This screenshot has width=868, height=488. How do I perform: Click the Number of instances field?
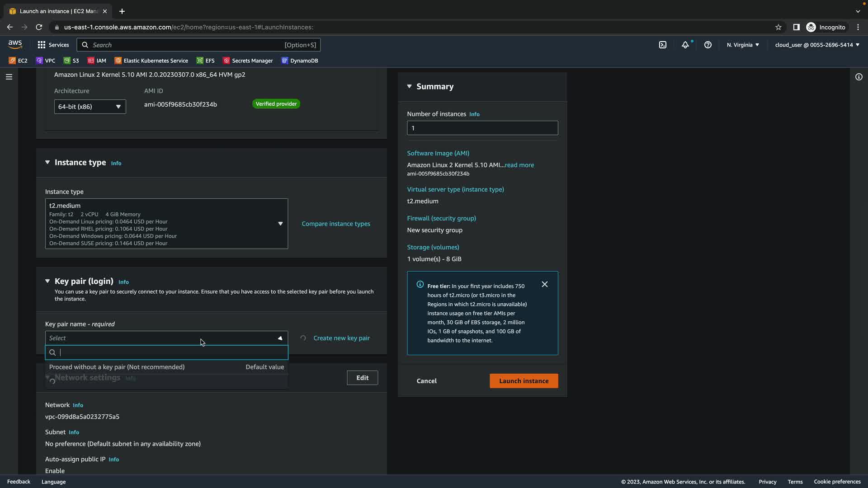click(482, 128)
